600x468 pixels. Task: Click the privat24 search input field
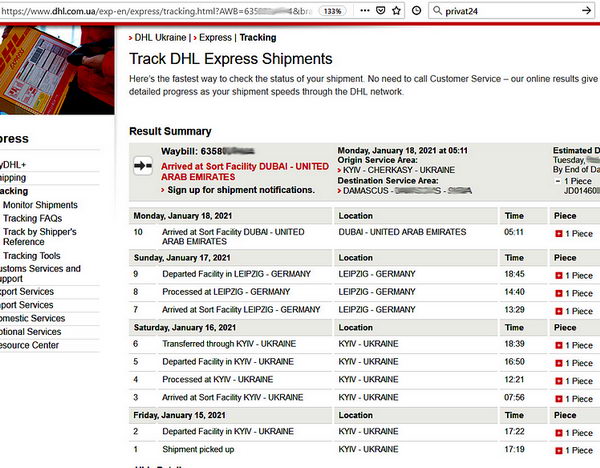pyautogui.click(x=511, y=11)
